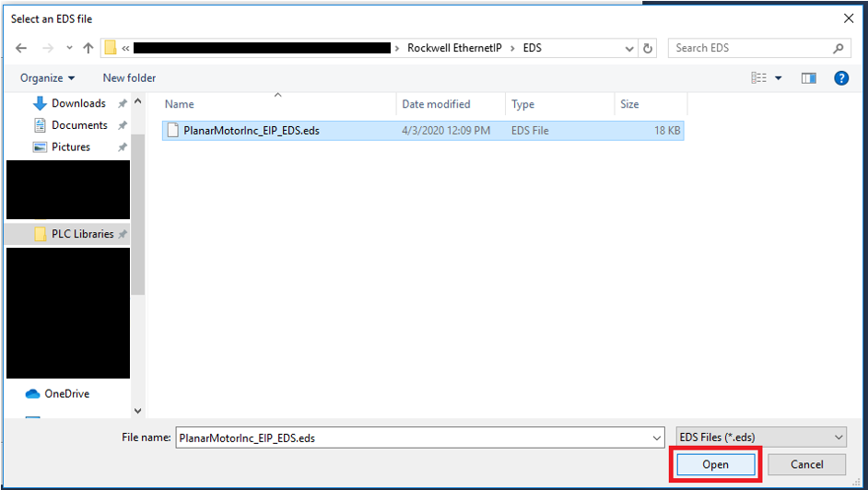The height and width of the screenshot is (490, 868).
Task: Open Downloads in the navigation pane
Action: [x=77, y=103]
